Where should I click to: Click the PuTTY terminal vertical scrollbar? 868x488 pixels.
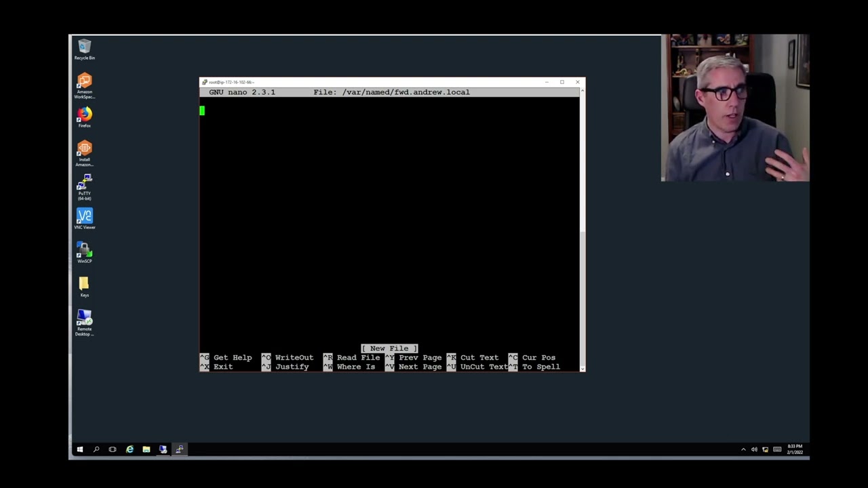click(x=583, y=229)
